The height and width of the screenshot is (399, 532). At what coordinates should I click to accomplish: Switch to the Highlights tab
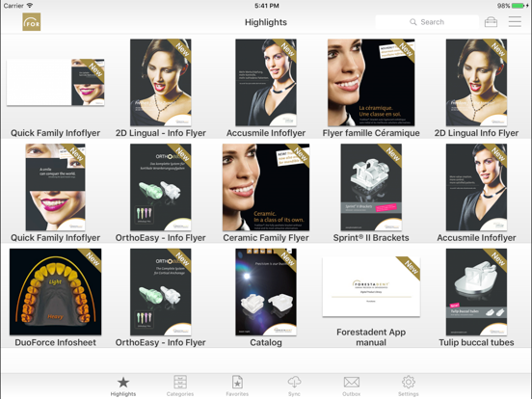pyautogui.click(x=123, y=386)
